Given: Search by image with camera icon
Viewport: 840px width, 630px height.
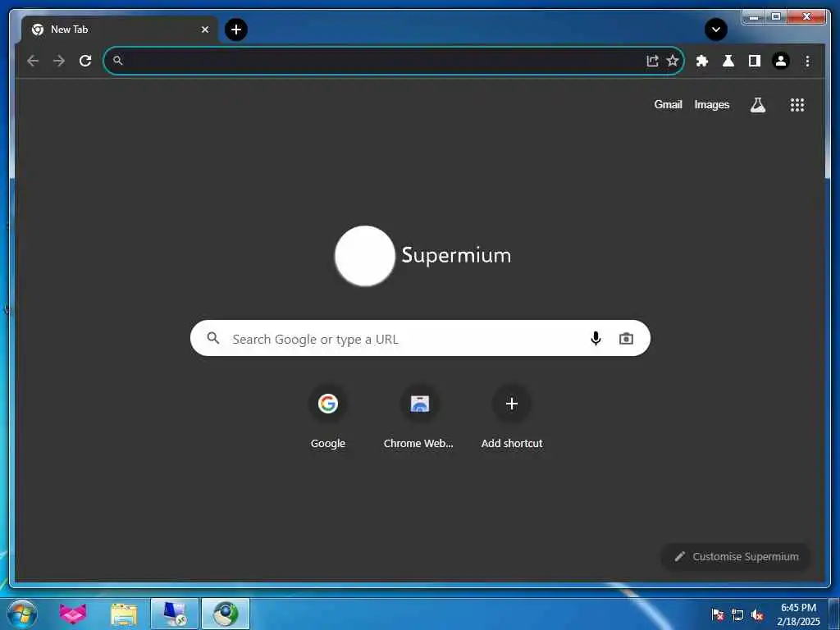Looking at the screenshot, I should point(626,339).
